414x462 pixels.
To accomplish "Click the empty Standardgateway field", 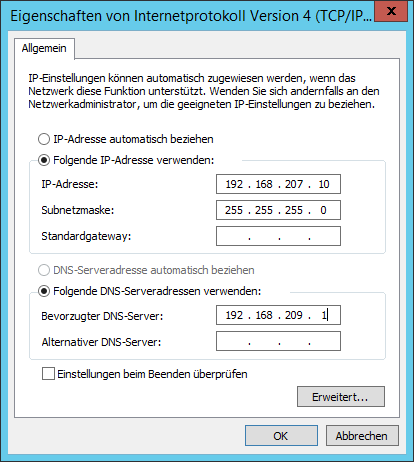I will coord(278,236).
